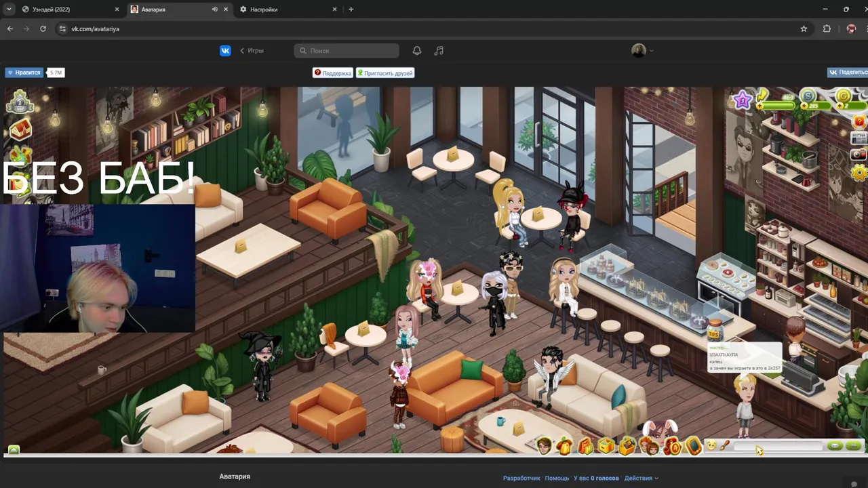Open the yellow storage box icon

click(x=606, y=445)
